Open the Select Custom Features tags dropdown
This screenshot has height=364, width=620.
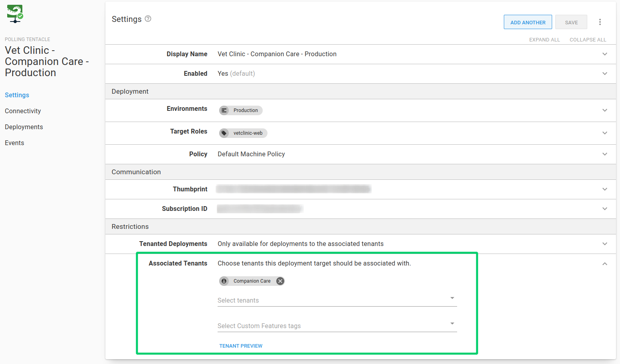(x=337, y=326)
